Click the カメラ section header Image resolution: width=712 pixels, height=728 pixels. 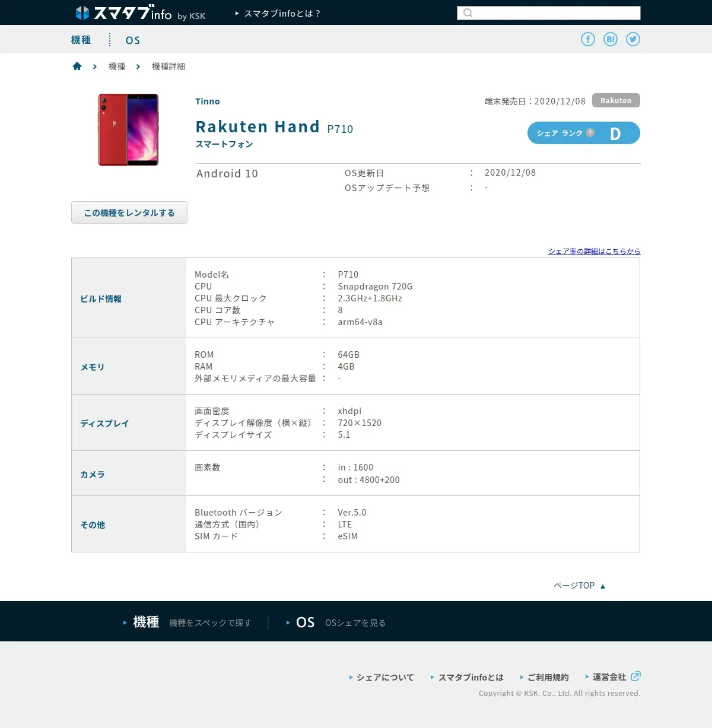(93, 474)
